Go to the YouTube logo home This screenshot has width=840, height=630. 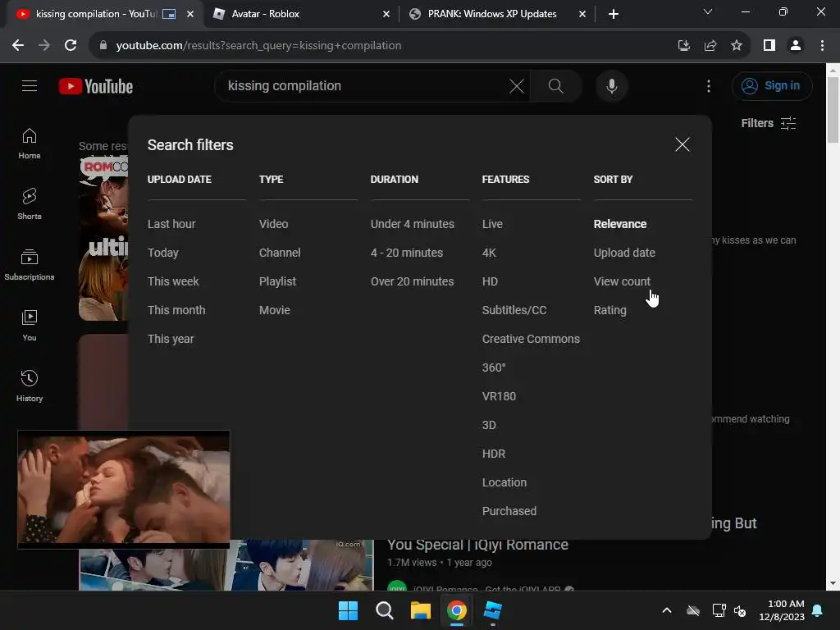[96, 86]
